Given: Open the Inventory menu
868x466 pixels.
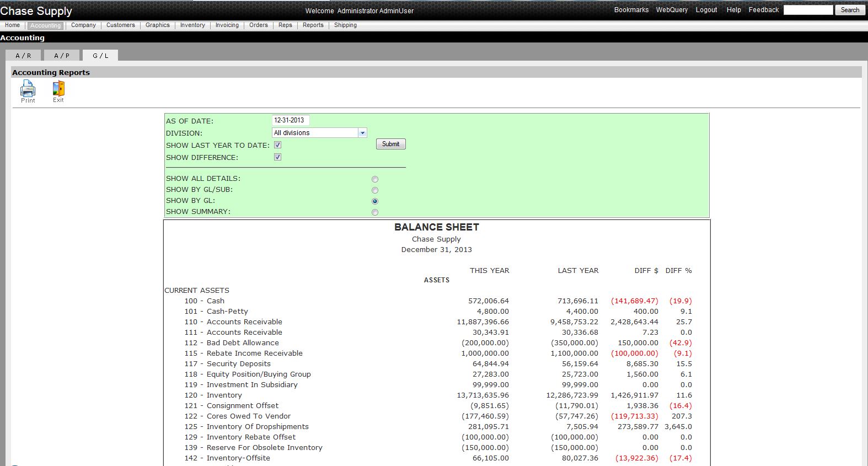Looking at the screenshot, I should [x=192, y=25].
